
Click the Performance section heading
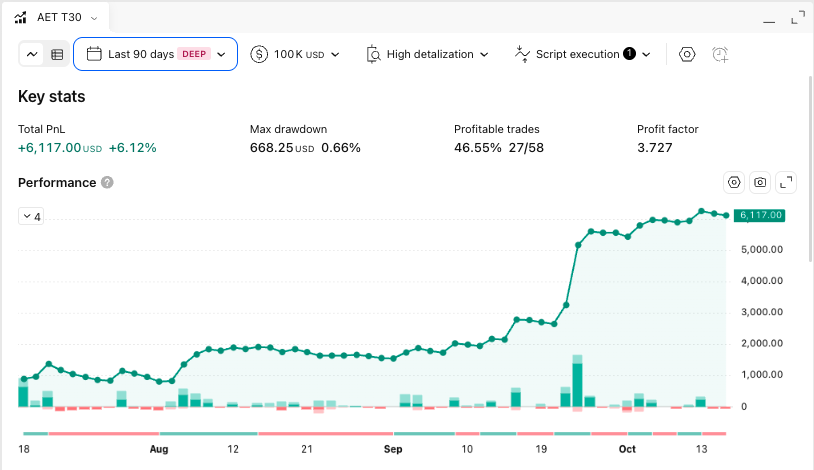(57, 183)
